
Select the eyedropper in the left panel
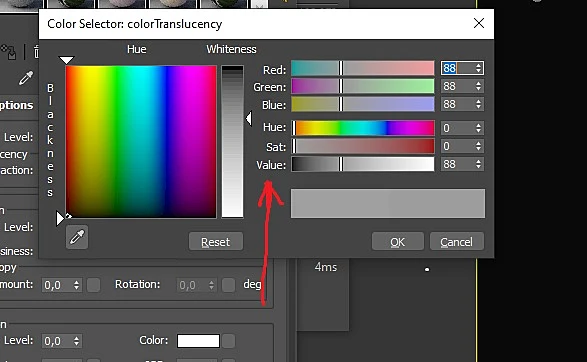[x=26, y=78]
